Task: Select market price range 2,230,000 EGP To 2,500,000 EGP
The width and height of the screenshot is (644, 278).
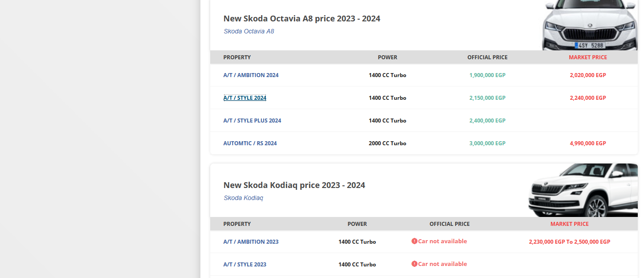Action: [570, 242]
